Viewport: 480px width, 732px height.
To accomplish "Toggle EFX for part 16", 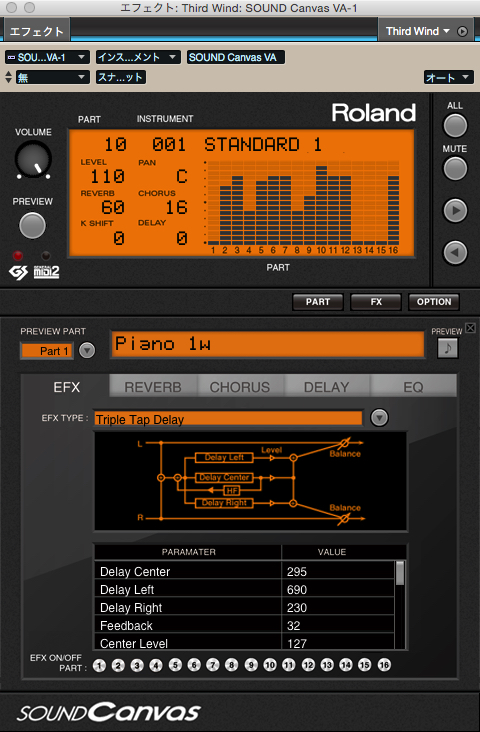I will pos(384,665).
